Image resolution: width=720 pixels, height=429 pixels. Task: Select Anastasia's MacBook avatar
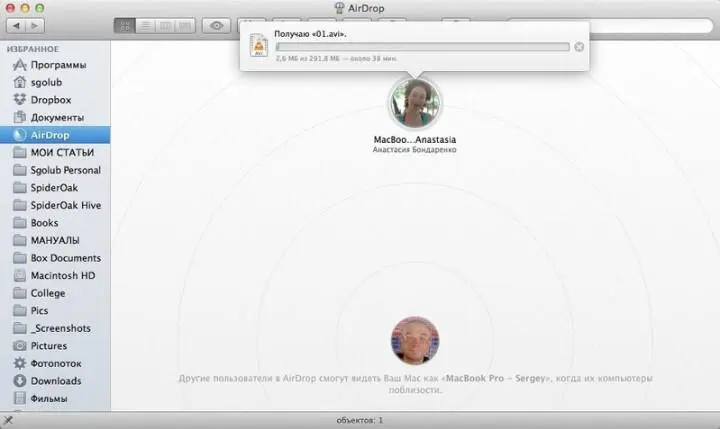pyautogui.click(x=415, y=104)
